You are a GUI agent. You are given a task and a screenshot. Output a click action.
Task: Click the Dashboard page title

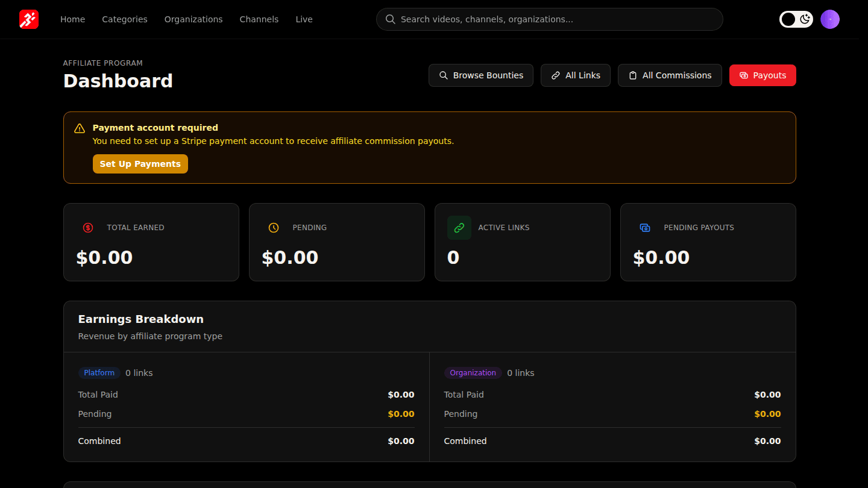(x=118, y=81)
